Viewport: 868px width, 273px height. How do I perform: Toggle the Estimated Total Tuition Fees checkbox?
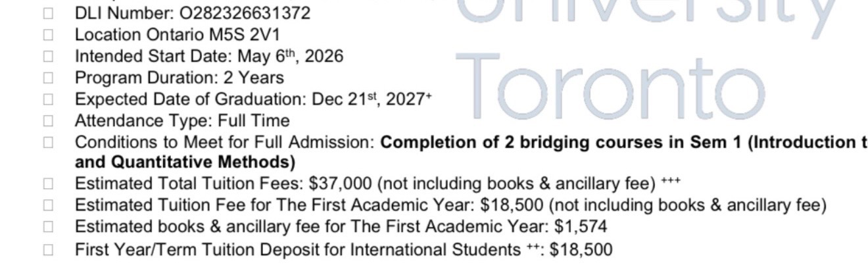click(x=48, y=184)
